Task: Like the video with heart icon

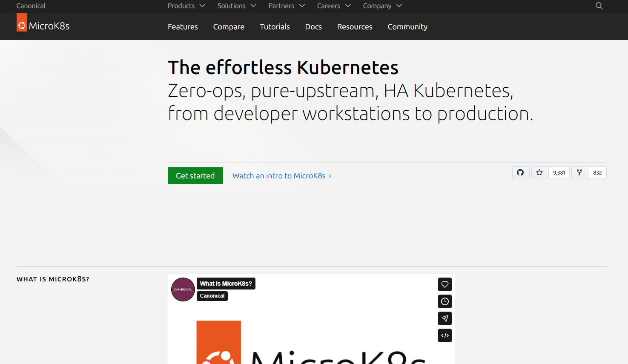Action: point(445,284)
